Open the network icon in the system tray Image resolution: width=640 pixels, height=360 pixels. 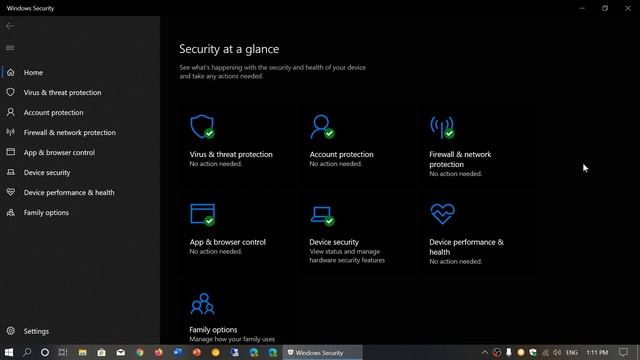(545, 352)
